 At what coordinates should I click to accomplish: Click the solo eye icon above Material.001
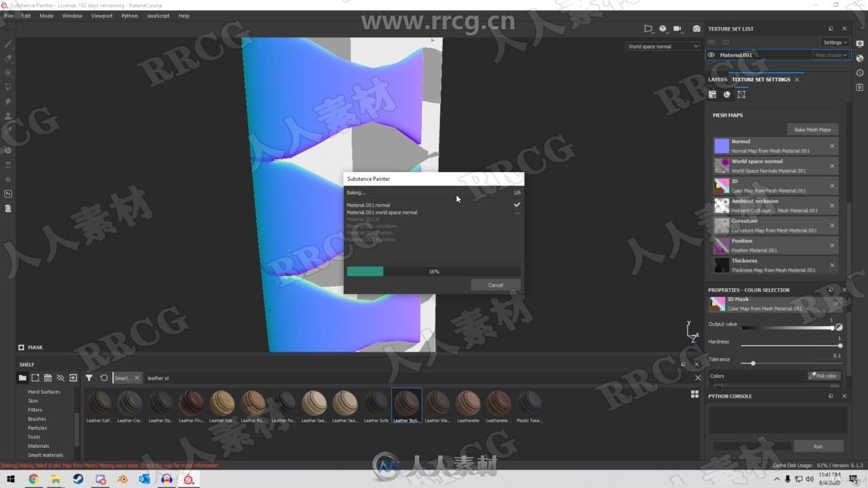click(x=726, y=42)
